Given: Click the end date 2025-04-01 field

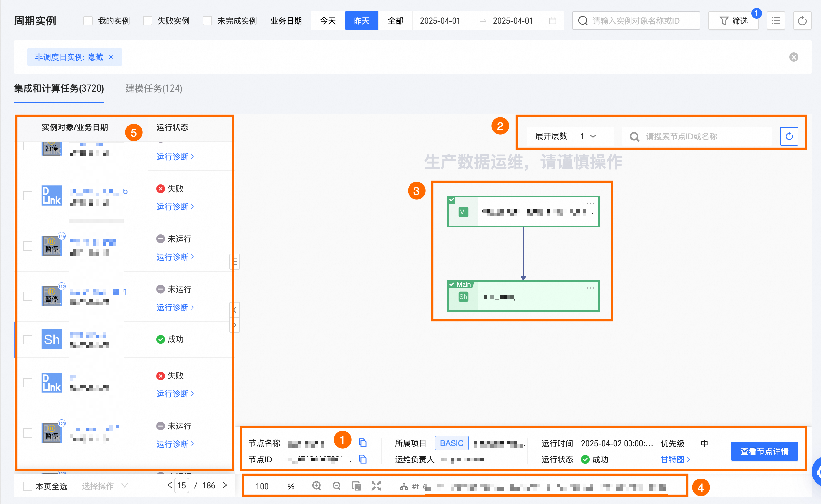Looking at the screenshot, I should pyautogui.click(x=513, y=21).
